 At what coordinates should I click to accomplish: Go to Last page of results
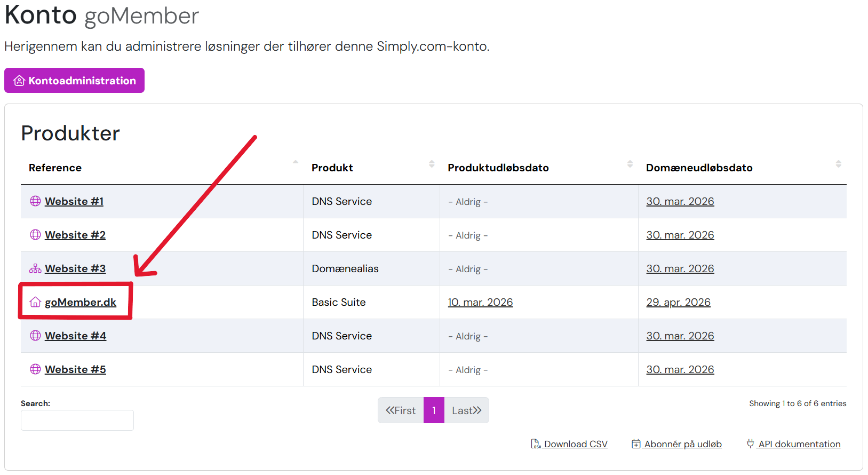coord(467,410)
